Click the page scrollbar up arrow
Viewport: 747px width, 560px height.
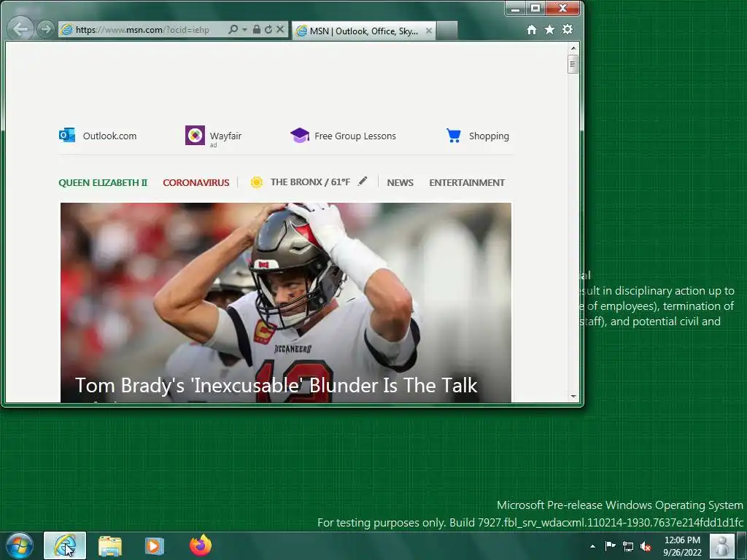pyautogui.click(x=573, y=48)
